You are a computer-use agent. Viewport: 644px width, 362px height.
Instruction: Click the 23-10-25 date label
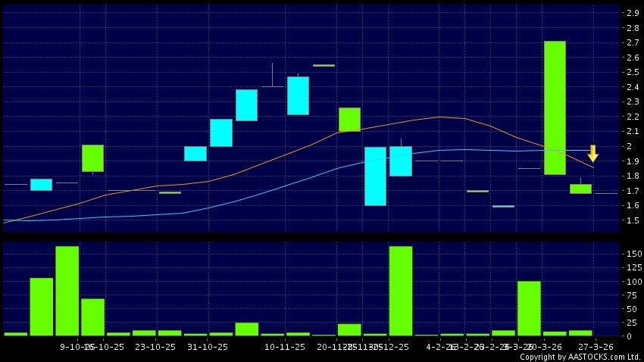click(154, 346)
